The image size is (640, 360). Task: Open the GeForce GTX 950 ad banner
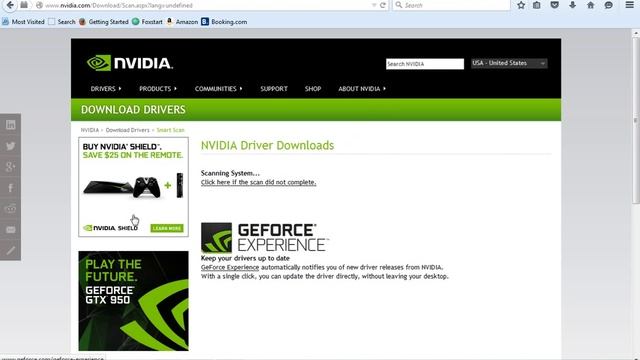133,301
